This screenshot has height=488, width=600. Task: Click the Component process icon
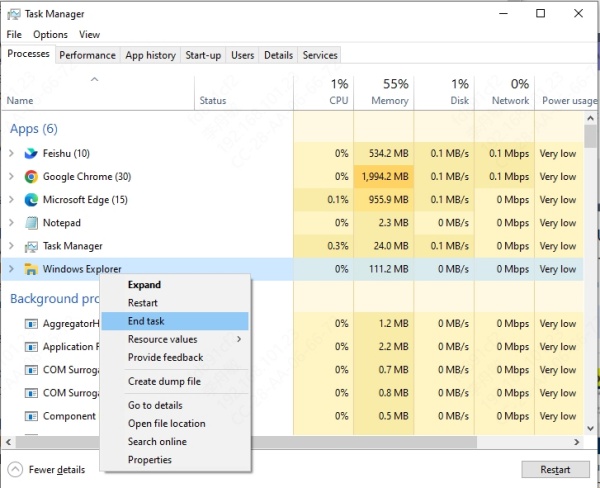[31, 416]
